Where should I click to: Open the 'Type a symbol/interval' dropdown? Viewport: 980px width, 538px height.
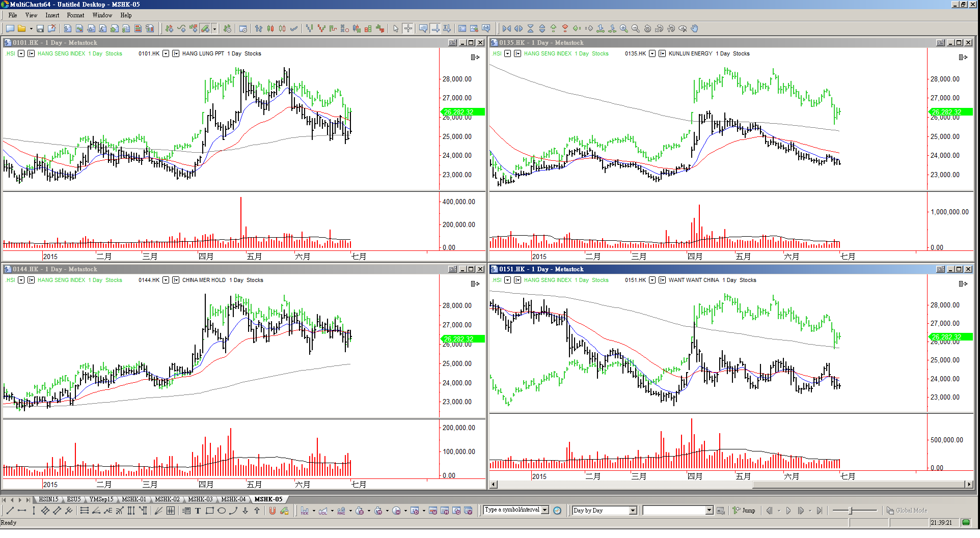coord(545,510)
